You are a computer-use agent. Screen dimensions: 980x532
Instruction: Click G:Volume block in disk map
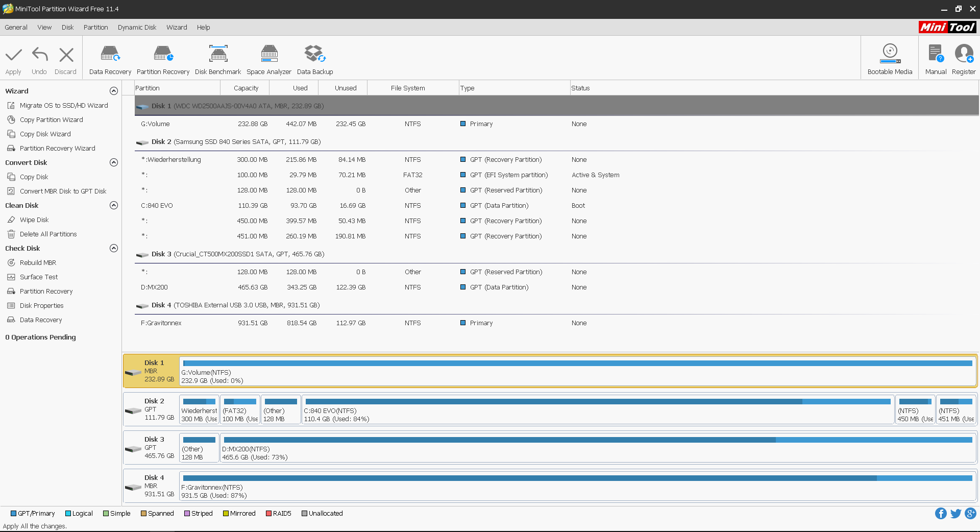[x=578, y=371]
